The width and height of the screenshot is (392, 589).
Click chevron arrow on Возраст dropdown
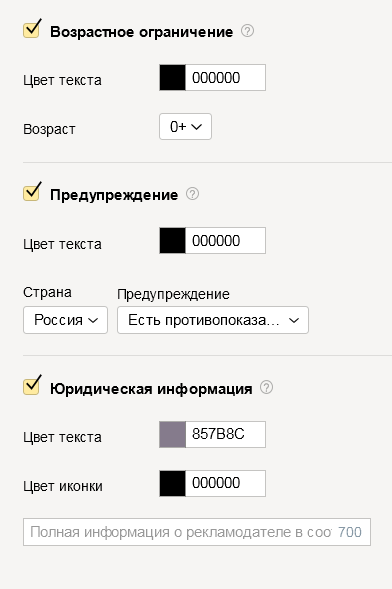tap(196, 127)
